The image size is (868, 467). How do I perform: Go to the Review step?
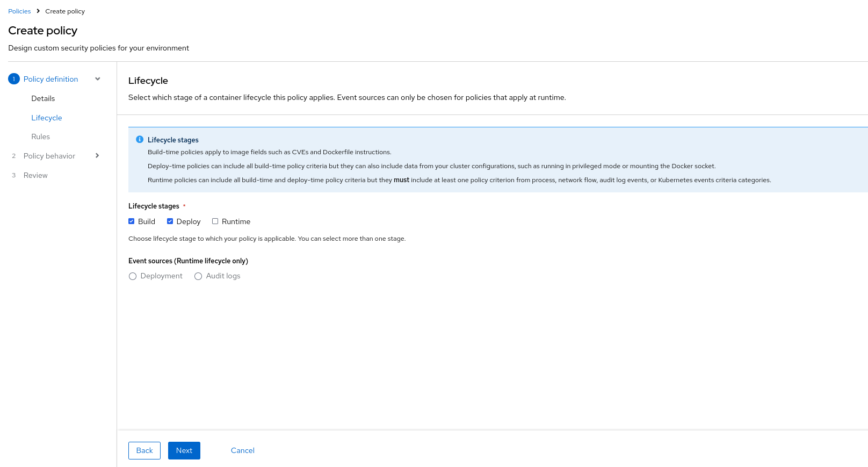[35, 175]
